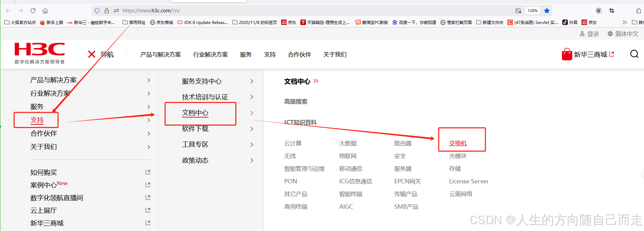Open 交换机 documentation category
This screenshot has width=644, height=231.
pyautogui.click(x=458, y=143)
